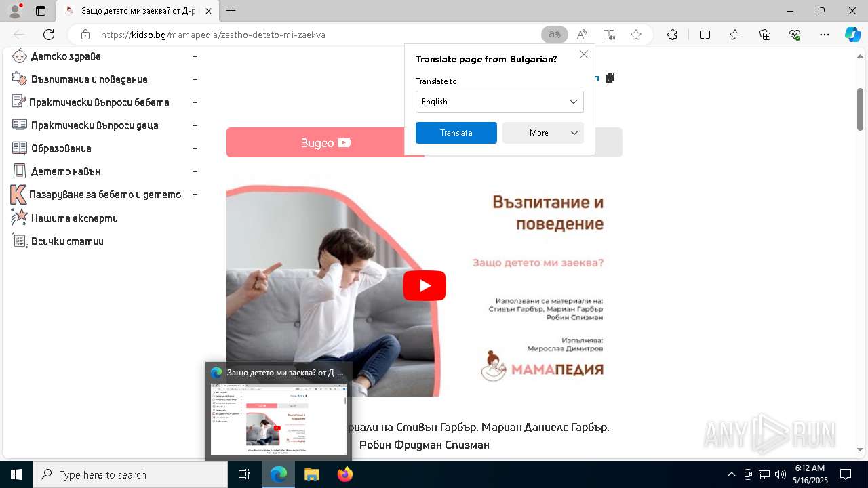Open the tab actions menu icon
The height and width of the screenshot is (488, 868).
41,11
